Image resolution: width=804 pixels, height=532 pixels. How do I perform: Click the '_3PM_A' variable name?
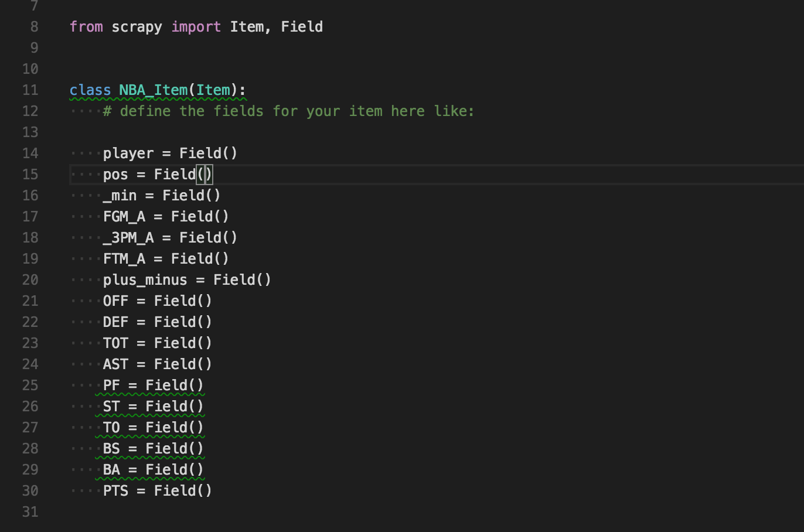128,238
